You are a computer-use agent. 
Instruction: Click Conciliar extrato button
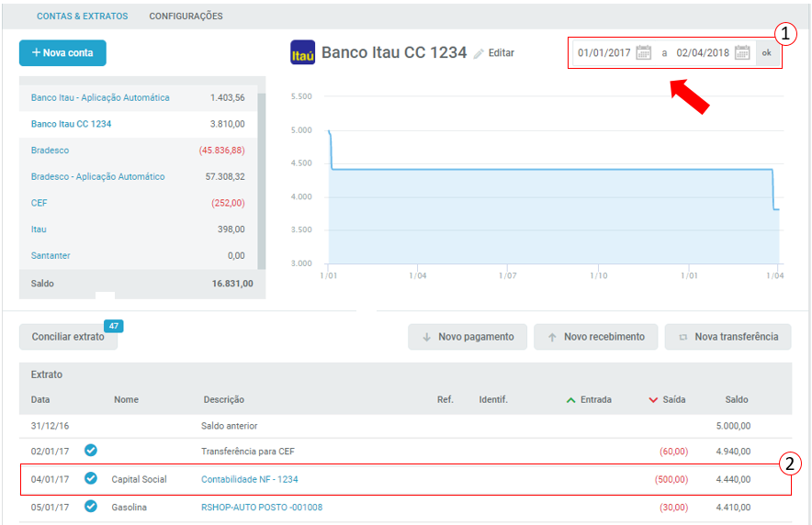coord(68,337)
